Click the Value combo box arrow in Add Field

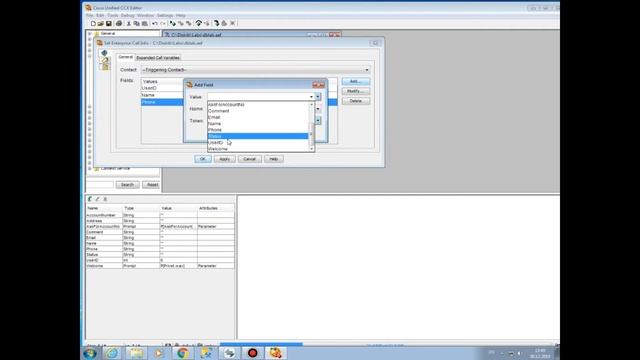pyautogui.click(x=311, y=97)
